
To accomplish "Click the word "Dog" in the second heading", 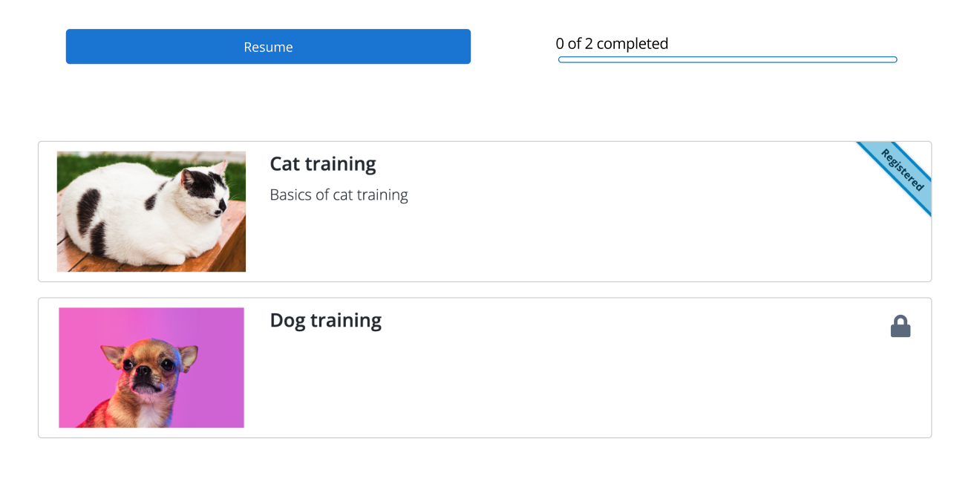I will click(287, 321).
